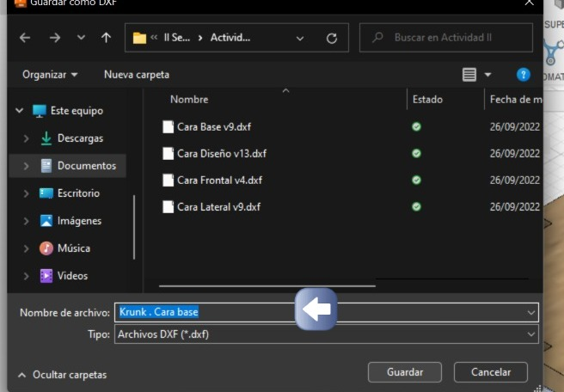Viewport: 564px width, 392px height.
Task: Click the sync status check of Cara Lateral v9.dxf
Action: point(416,207)
